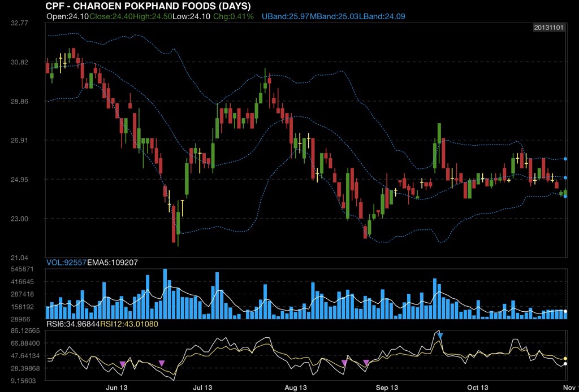Select the Chg:0.41% change value

232,16
